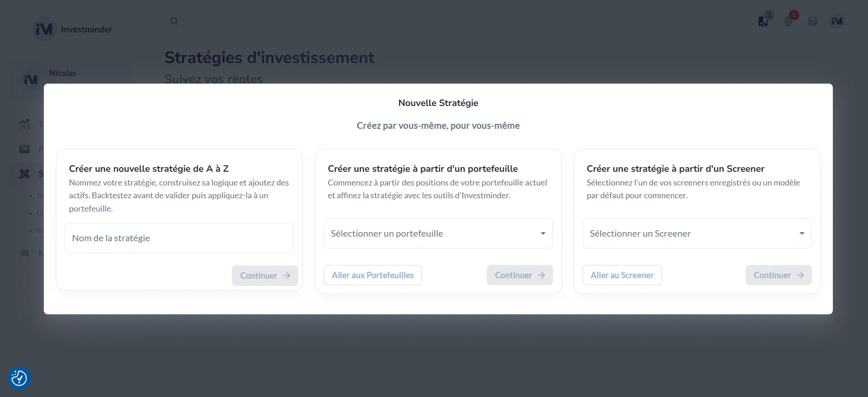Click the Aller aux Portefeuilles button
Viewport: 868px width, 397px height.
pos(372,275)
